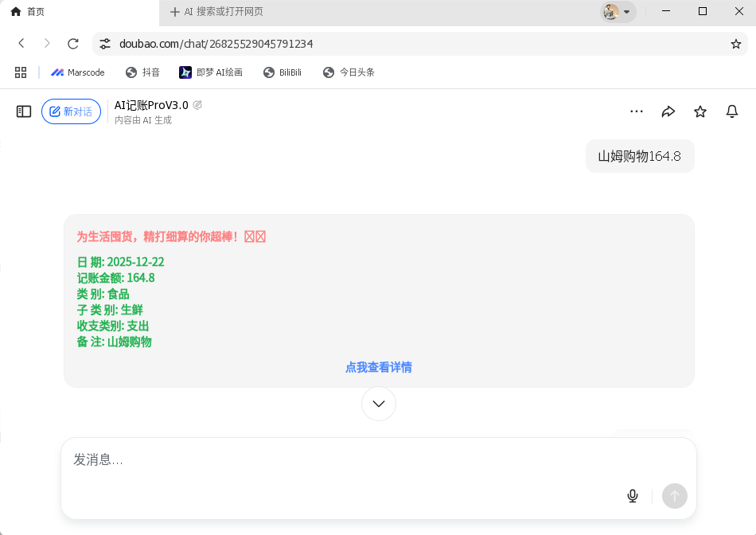Open the BiliBili bookmark
The width and height of the screenshot is (756, 535).
(283, 72)
